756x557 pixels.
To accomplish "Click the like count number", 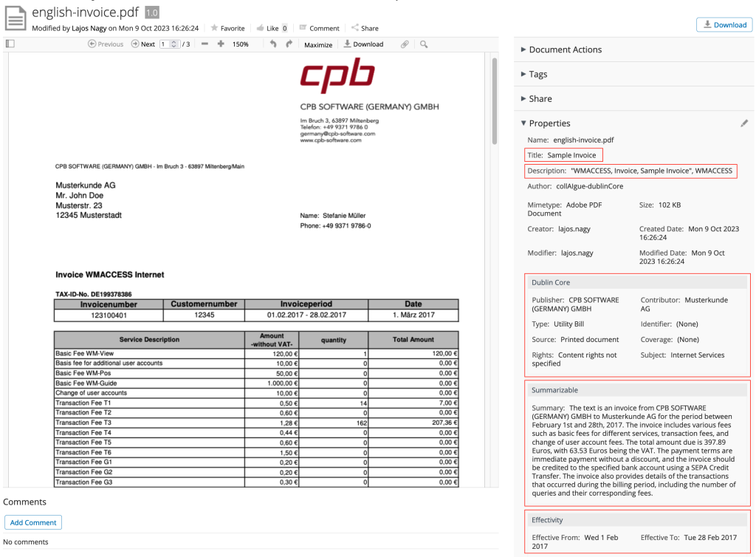I will (x=285, y=28).
